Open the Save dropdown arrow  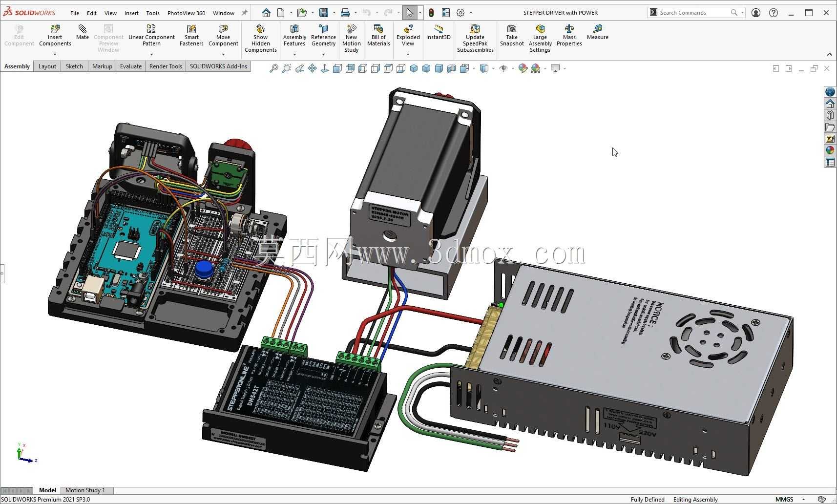pyautogui.click(x=334, y=13)
